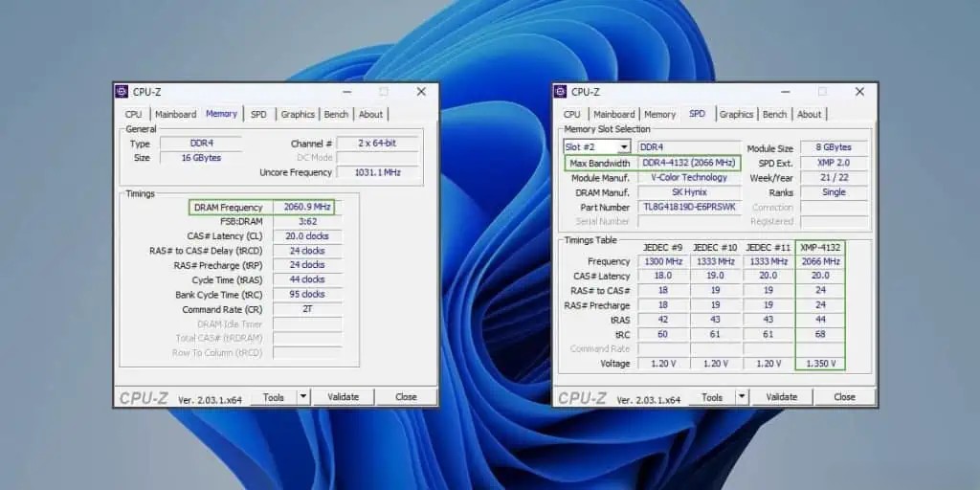
Task: Minimize the right CPU-Z window
Action: pyautogui.click(x=785, y=92)
